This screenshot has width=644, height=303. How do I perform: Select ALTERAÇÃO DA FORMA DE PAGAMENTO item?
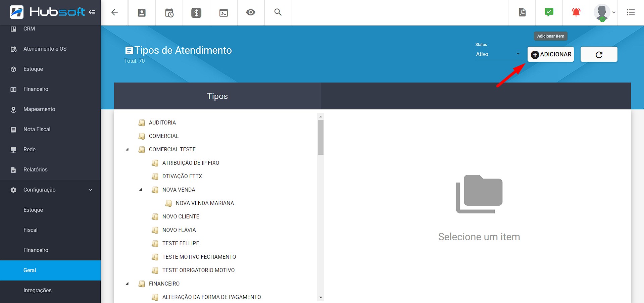pyautogui.click(x=212, y=297)
